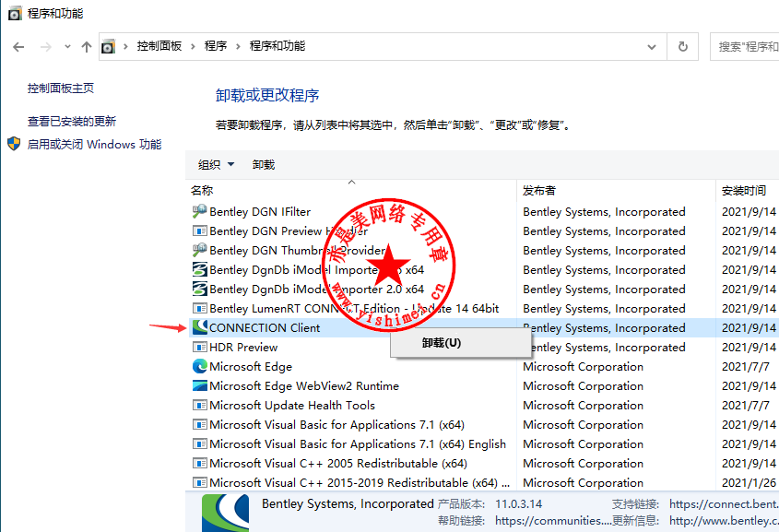Sort by the 发布者 column header

tap(539, 190)
